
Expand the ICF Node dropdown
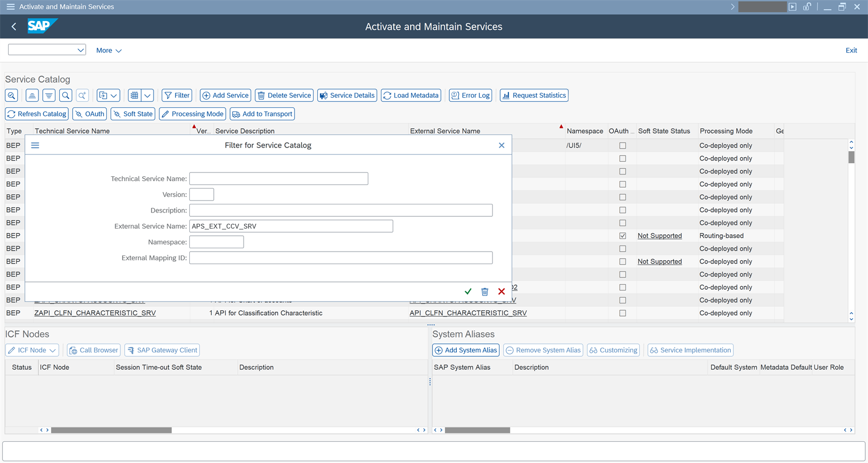coord(53,350)
